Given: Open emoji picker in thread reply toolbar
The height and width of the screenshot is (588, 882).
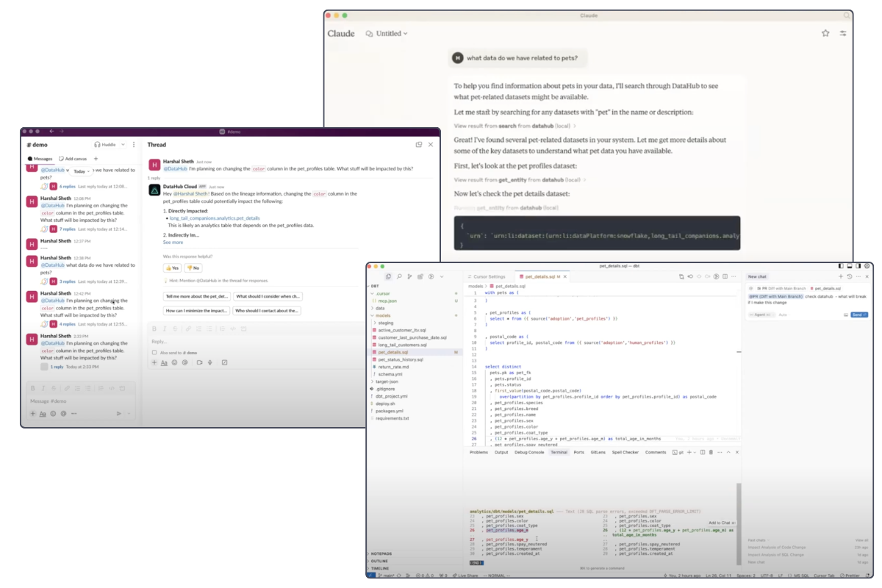Looking at the screenshot, I should tap(174, 362).
